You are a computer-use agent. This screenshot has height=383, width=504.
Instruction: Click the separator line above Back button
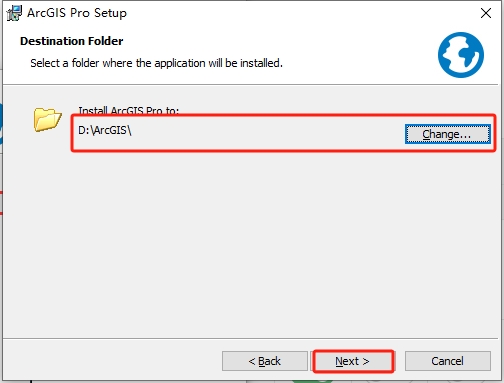pos(252,339)
